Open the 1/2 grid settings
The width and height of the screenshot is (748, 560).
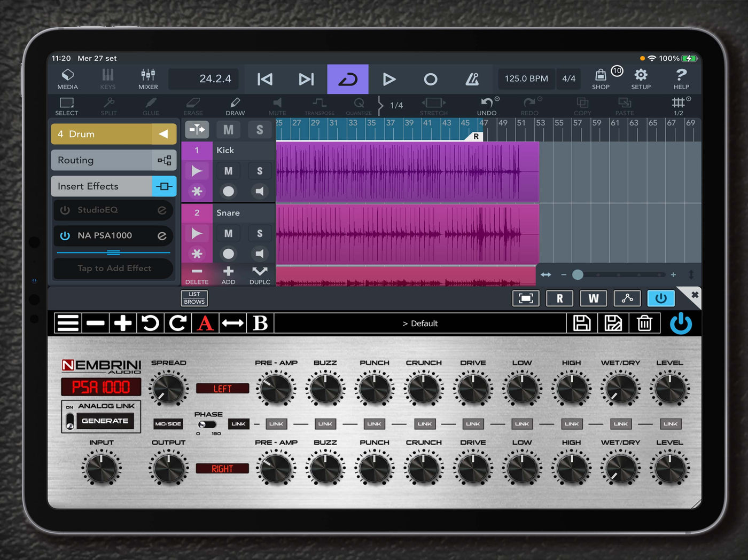[679, 106]
